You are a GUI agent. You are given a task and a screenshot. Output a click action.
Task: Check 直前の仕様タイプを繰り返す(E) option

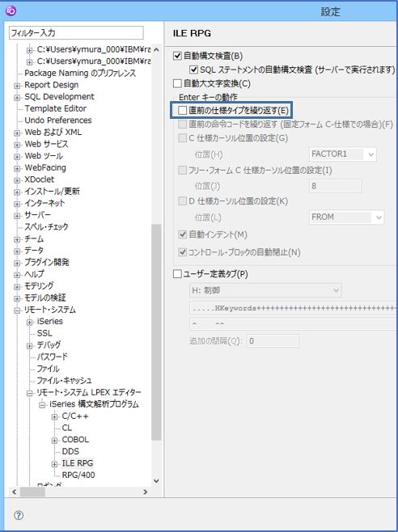183,110
